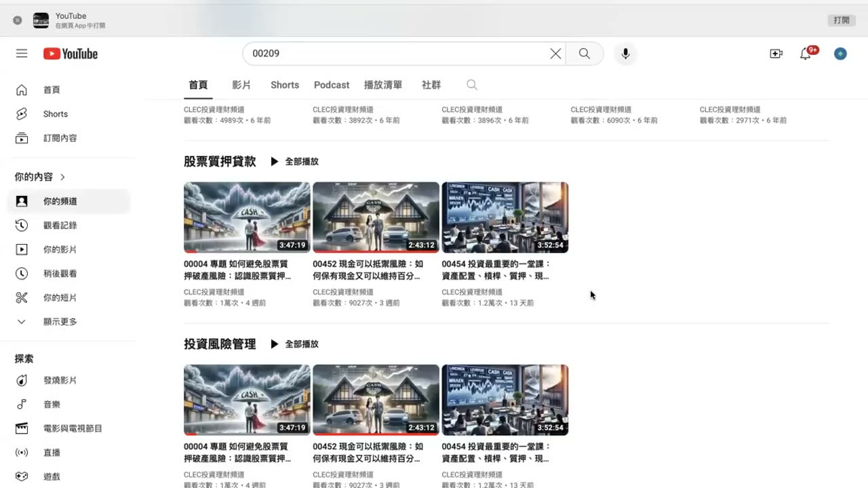Open 訂閱內容 in the sidebar

point(68,138)
